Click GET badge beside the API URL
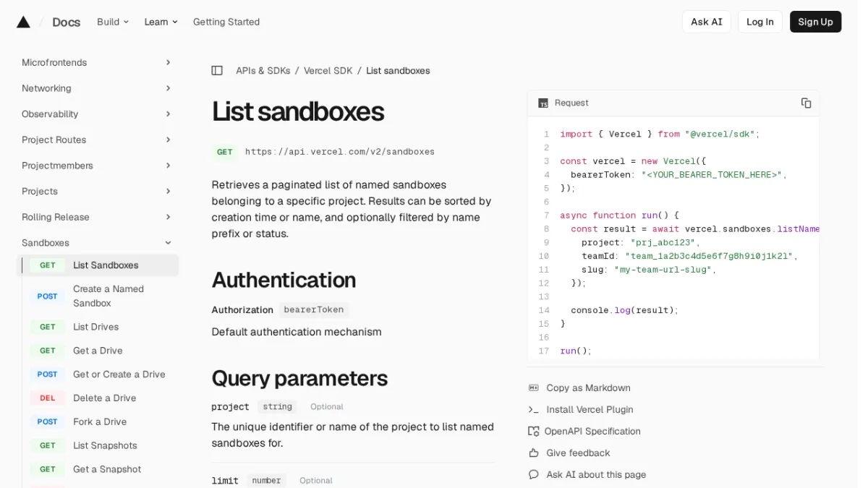Viewport: 868px width, 488px height. 225,152
